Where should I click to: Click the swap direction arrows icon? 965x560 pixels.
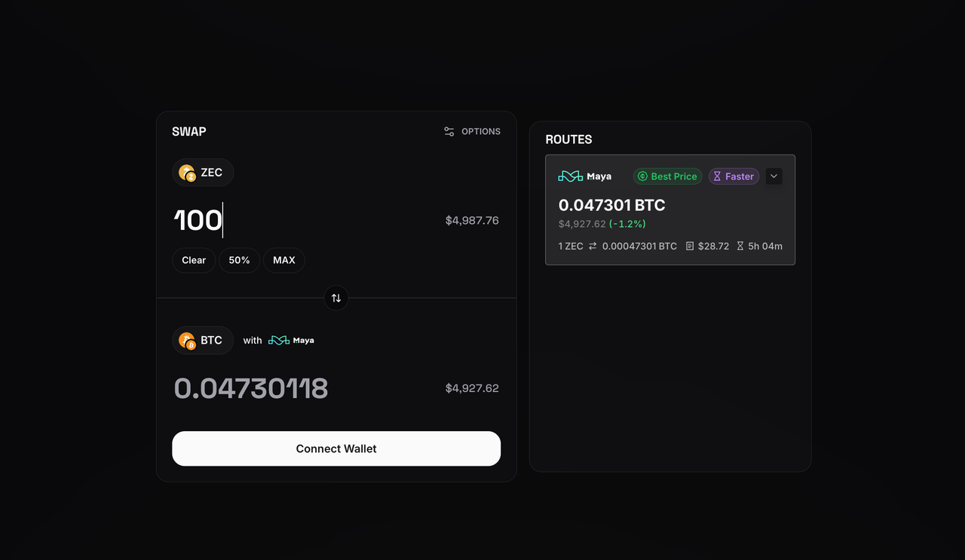tap(336, 298)
